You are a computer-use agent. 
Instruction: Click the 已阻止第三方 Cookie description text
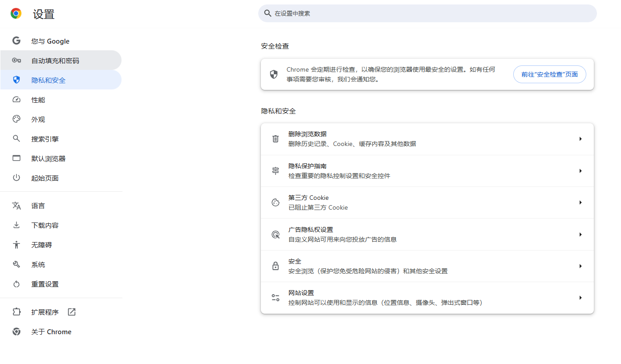pos(318,207)
